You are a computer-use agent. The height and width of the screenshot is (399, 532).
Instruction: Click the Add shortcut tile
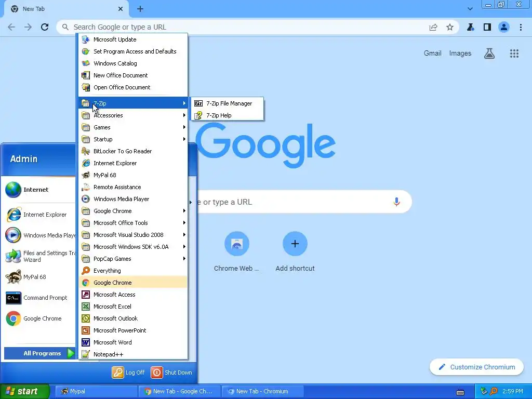(x=295, y=252)
